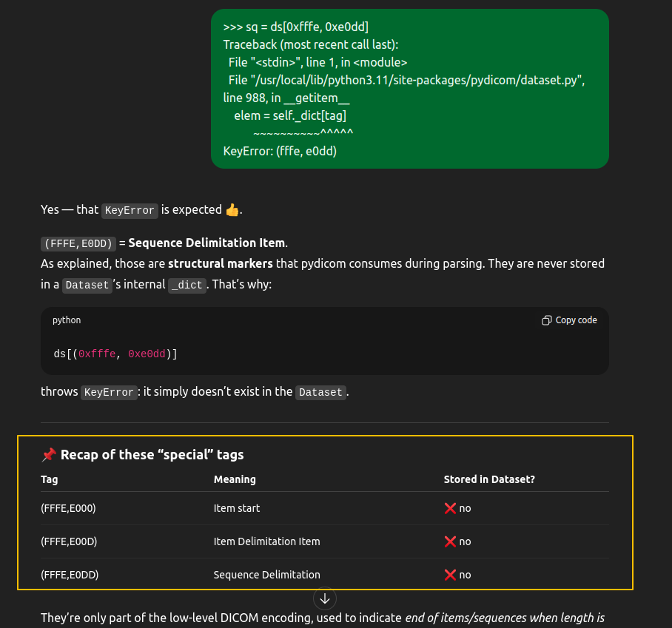Click the red X in the Sequence Delimitation row
Image resolution: width=672 pixels, height=628 pixels.
450,575
